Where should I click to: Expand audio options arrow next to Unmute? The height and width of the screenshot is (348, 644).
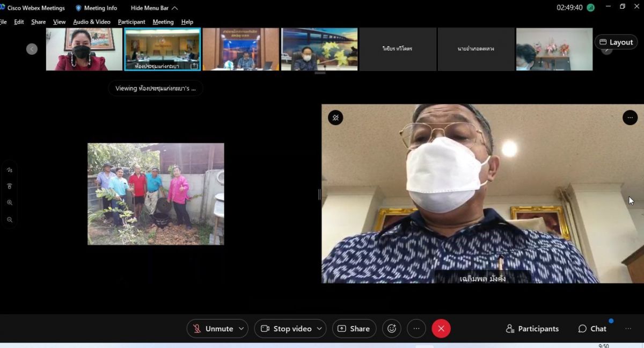pos(241,329)
